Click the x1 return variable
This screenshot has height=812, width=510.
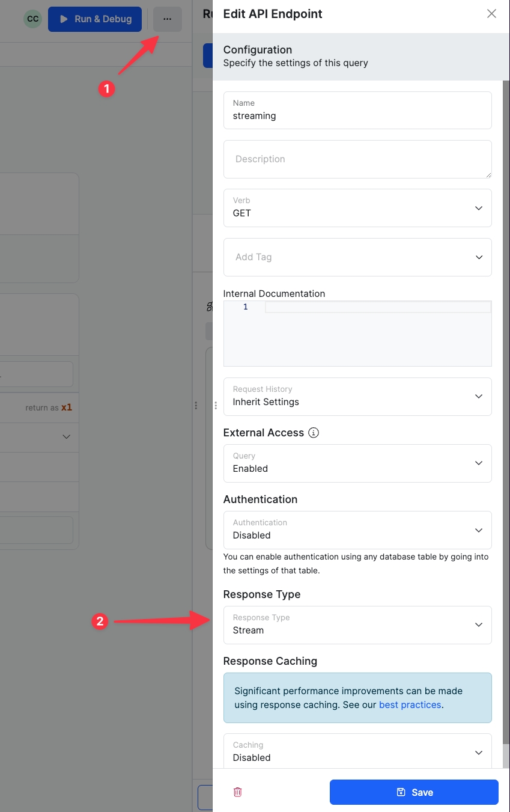point(67,407)
